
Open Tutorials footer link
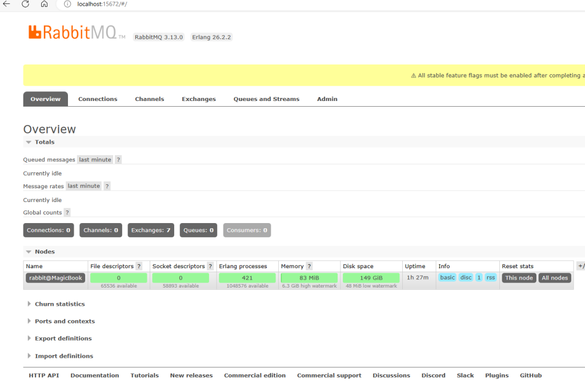[145, 375]
